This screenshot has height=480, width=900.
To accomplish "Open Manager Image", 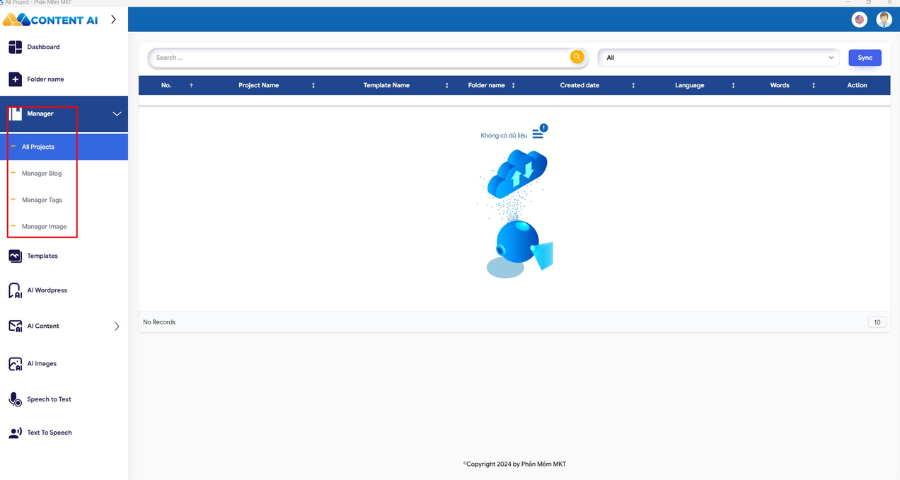I will coord(44,226).
